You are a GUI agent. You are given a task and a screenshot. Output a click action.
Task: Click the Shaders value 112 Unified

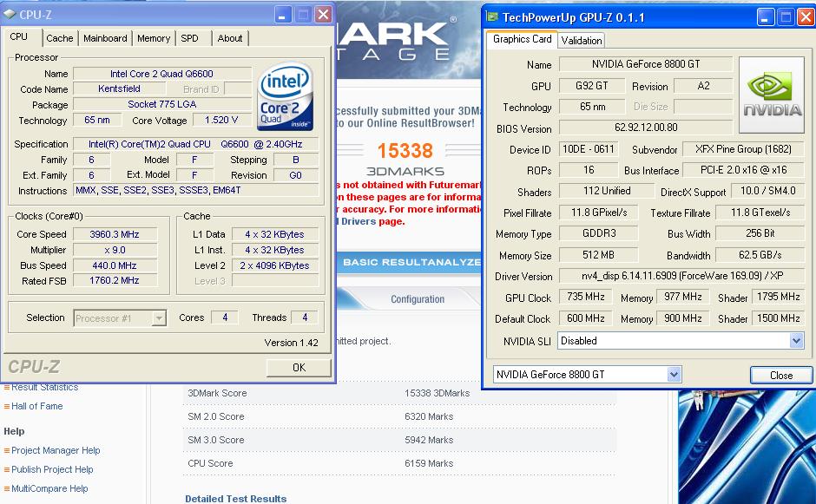pyautogui.click(x=607, y=191)
